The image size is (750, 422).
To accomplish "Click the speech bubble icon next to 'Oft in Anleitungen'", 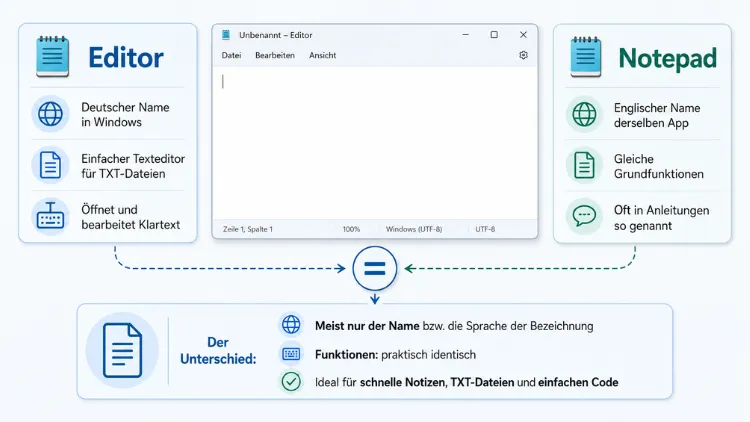I will point(585,216).
